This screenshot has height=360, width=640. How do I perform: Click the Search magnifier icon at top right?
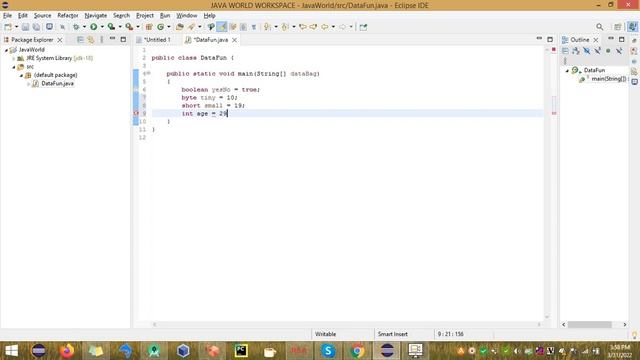(599, 27)
